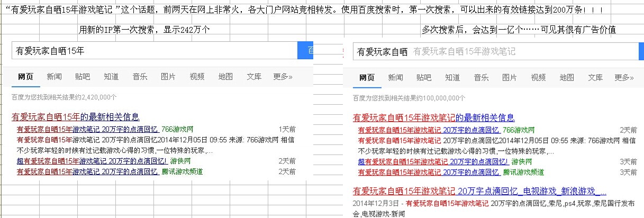644x218 pixels.
Task: Open 知道 tab in the 2,420,000-results panel
Action: (111, 77)
